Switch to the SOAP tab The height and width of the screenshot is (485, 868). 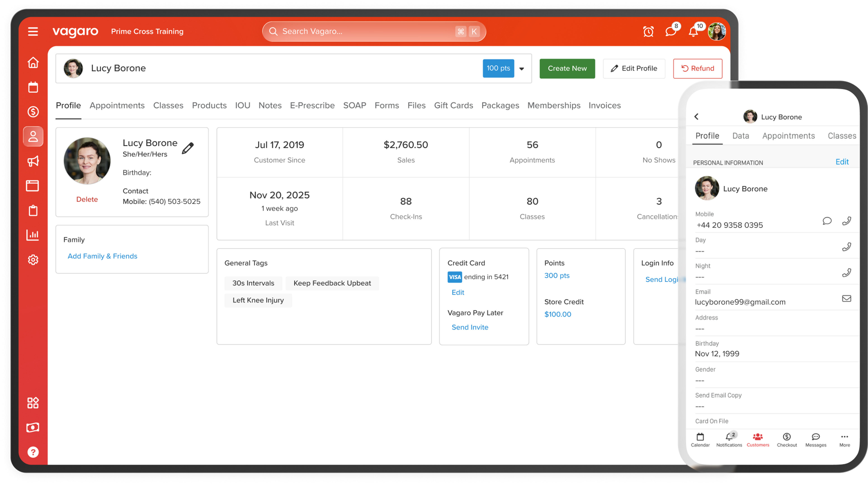click(x=354, y=105)
